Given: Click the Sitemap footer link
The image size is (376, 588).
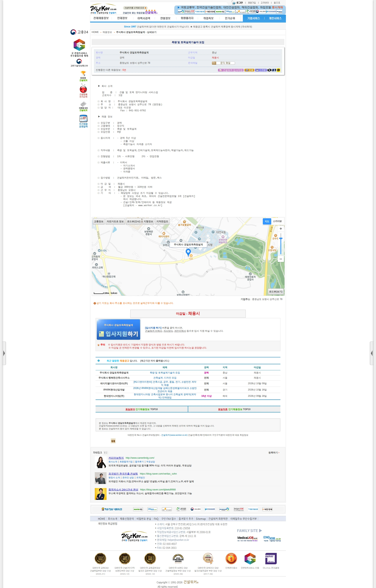Looking at the screenshot, I should [201, 519].
